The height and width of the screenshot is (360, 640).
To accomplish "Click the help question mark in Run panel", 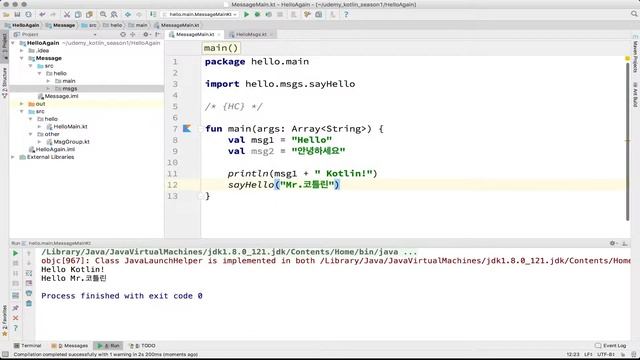I will pos(16,328).
